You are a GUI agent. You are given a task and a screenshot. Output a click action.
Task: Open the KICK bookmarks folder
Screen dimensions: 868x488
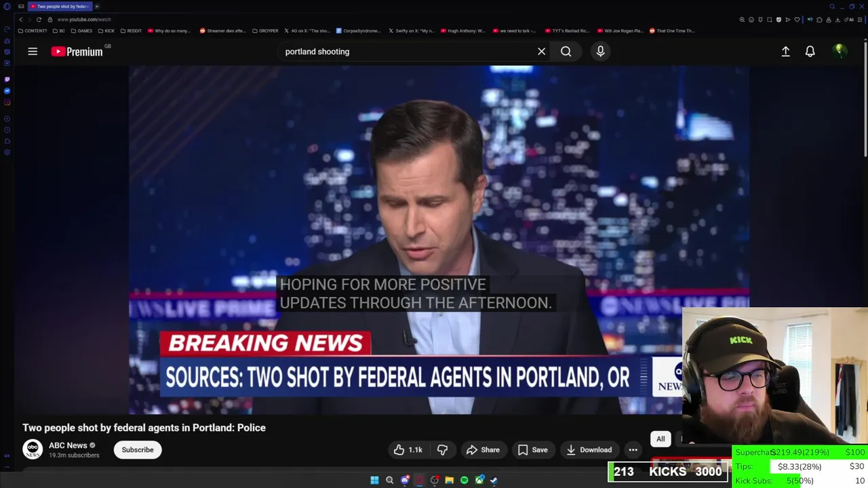pos(106,30)
